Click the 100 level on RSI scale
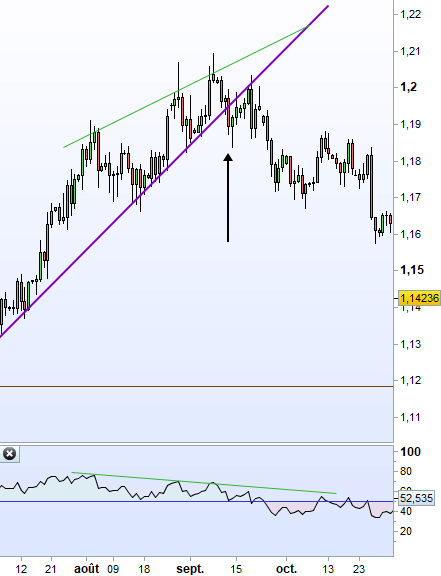This screenshot has height=576, width=441. pyautogui.click(x=410, y=452)
